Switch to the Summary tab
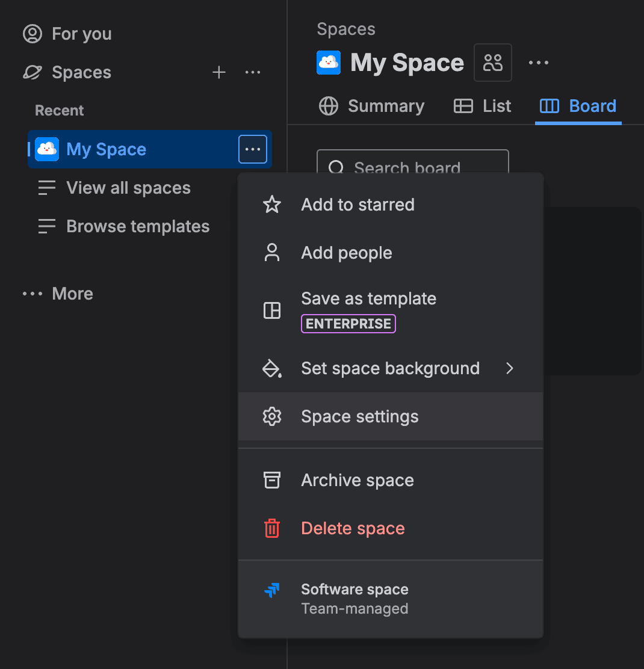Screen dimensions: 644x669 click(371, 106)
